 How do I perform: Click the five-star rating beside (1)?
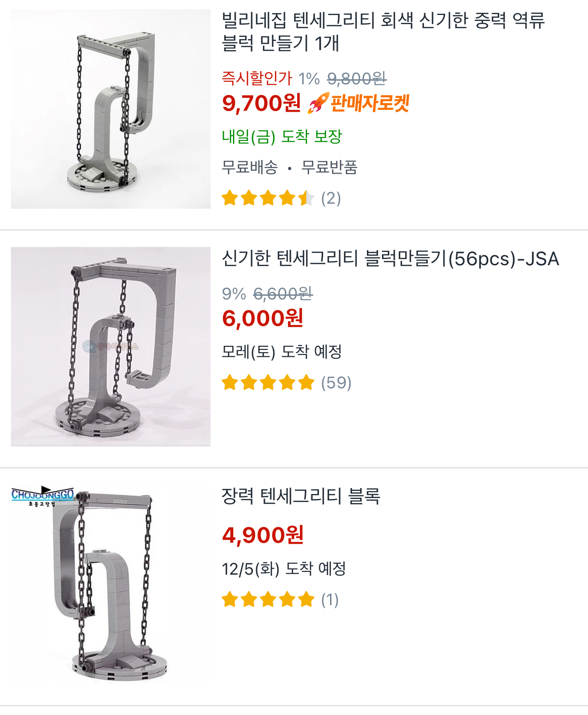click(268, 600)
